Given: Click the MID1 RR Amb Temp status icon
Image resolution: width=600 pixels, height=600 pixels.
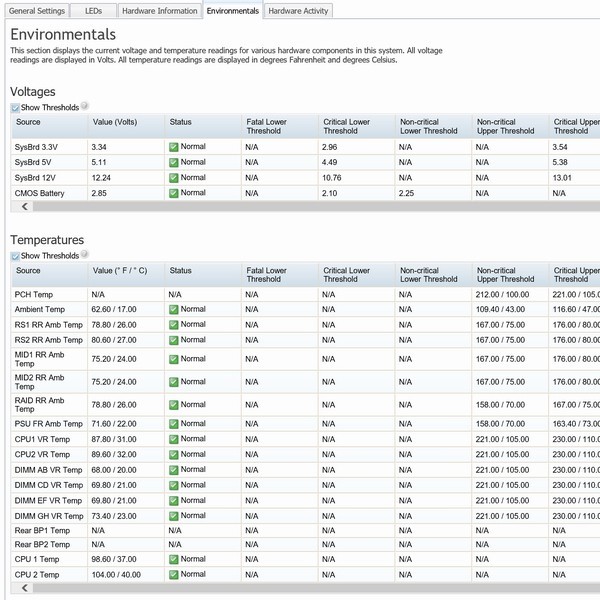Looking at the screenshot, I should pos(173,359).
